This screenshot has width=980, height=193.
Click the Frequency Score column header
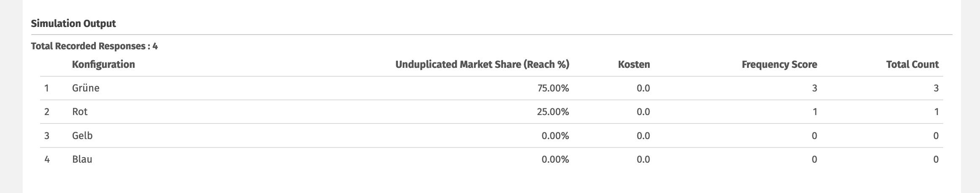click(x=779, y=64)
